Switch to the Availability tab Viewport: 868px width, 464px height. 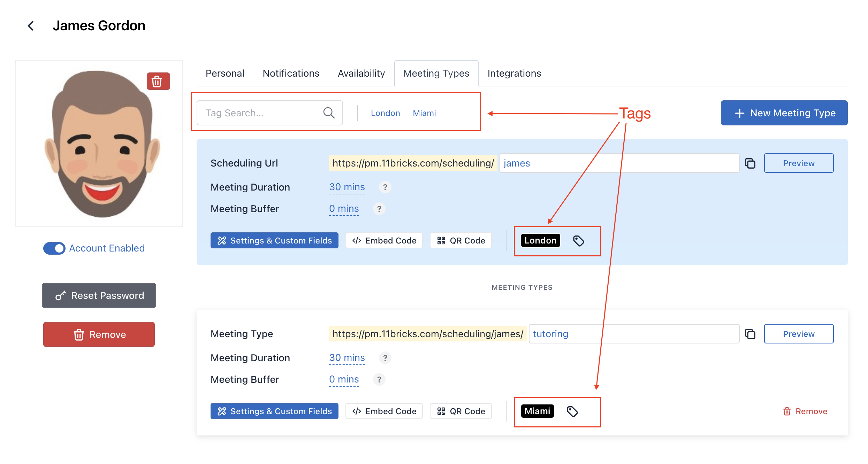click(x=361, y=74)
